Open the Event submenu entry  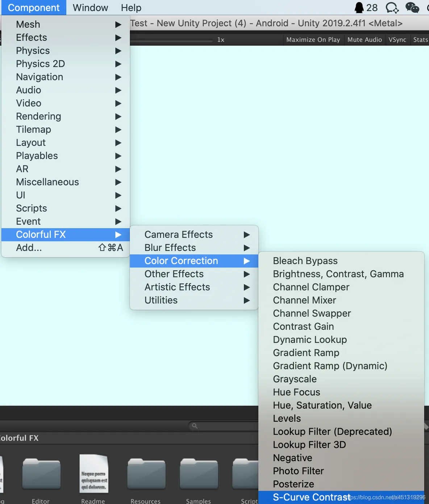point(66,221)
